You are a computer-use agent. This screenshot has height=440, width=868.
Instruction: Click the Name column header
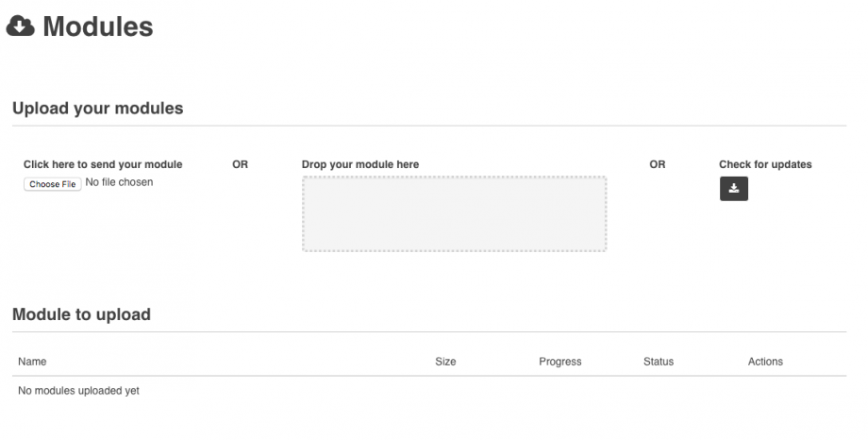click(32, 362)
